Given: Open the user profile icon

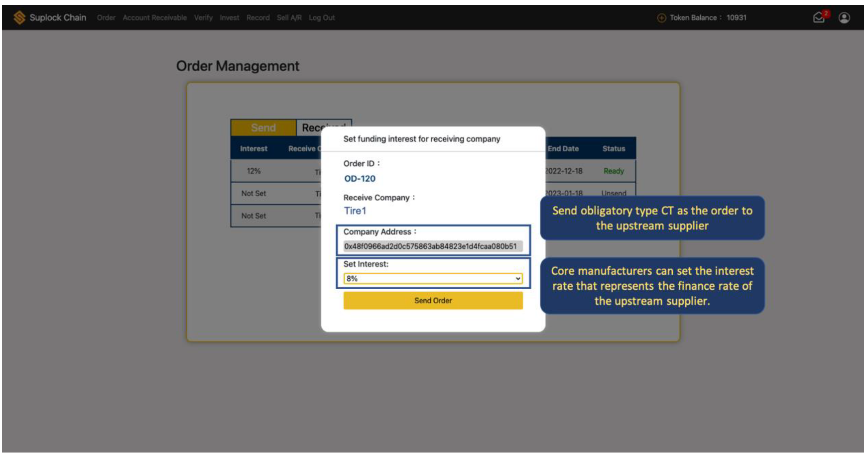Looking at the screenshot, I should click(x=844, y=18).
